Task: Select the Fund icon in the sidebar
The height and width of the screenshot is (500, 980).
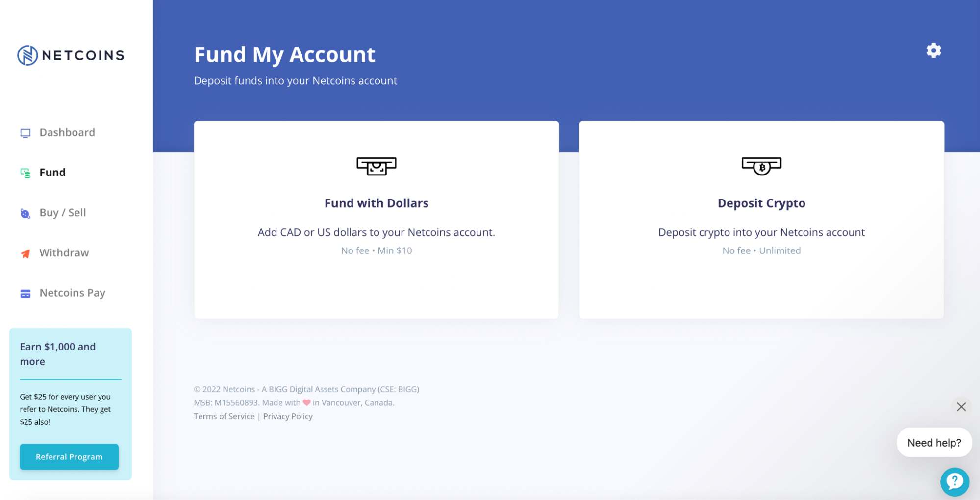Action: (x=25, y=172)
